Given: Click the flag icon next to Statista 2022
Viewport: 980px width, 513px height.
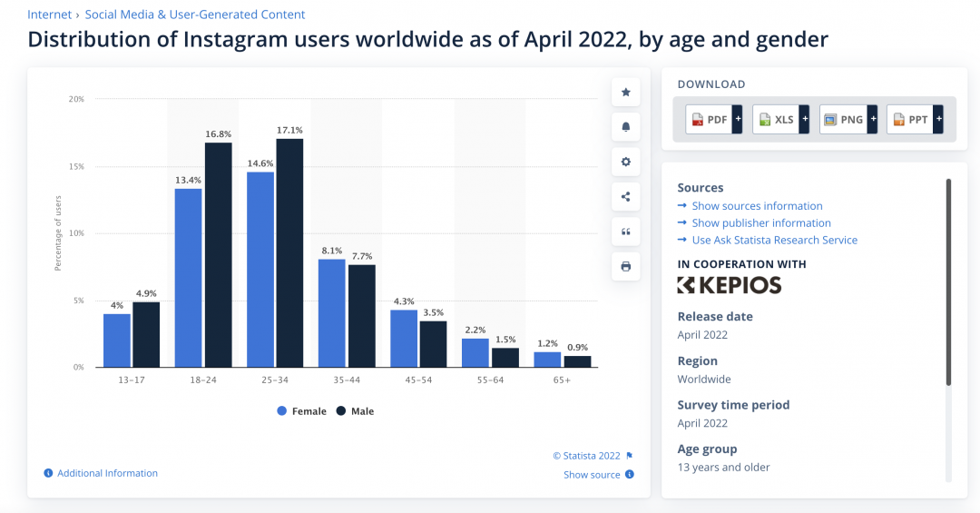Looking at the screenshot, I should 630,456.
